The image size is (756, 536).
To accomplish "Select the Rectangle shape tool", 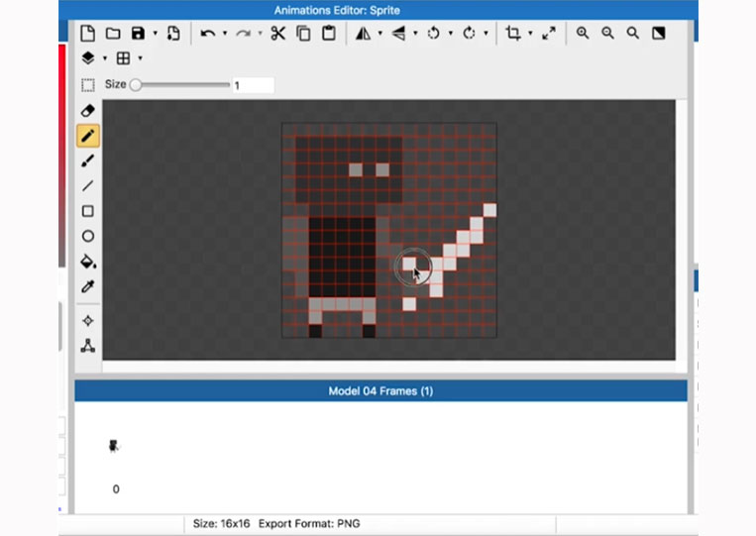I will point(88,211).
